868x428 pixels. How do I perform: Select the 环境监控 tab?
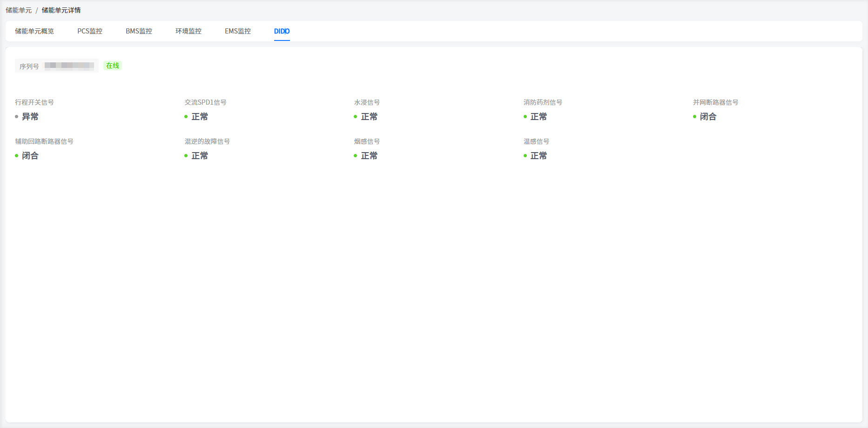click(x=188, y=31)
